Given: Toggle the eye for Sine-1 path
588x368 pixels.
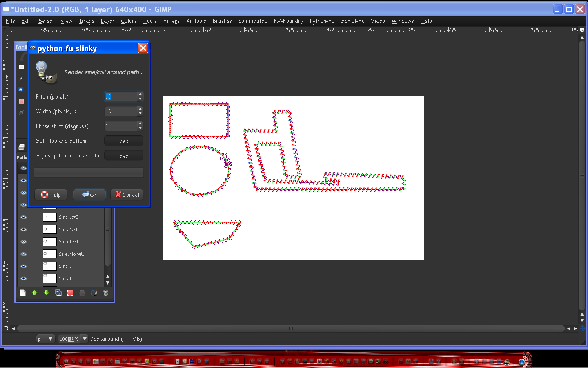Looking at the screenshot, I should pyautogui.click(x=23, y=266).
